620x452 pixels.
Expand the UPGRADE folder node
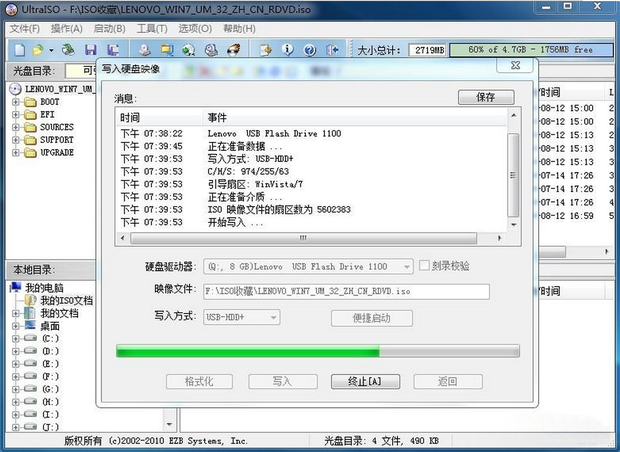(15, 153)
